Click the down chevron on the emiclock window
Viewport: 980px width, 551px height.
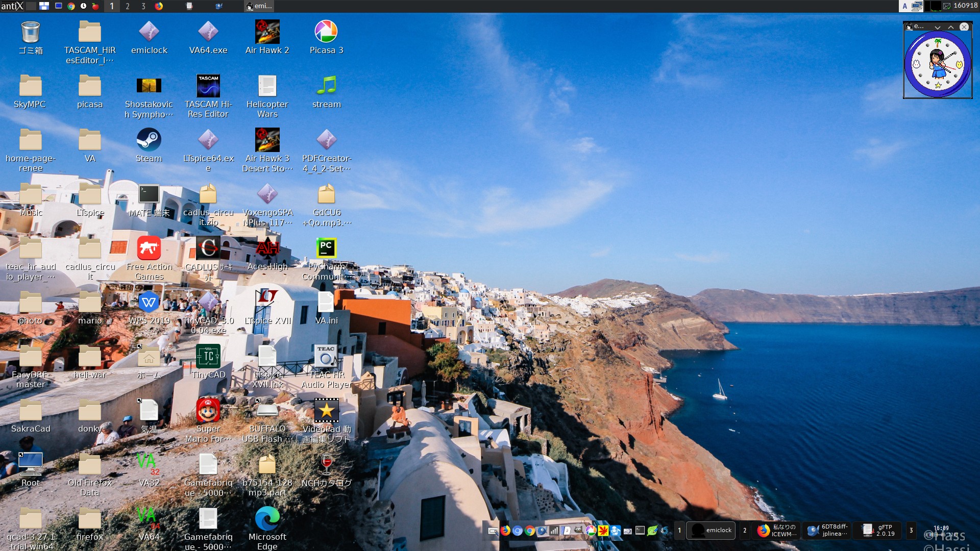tap(937, 27)
